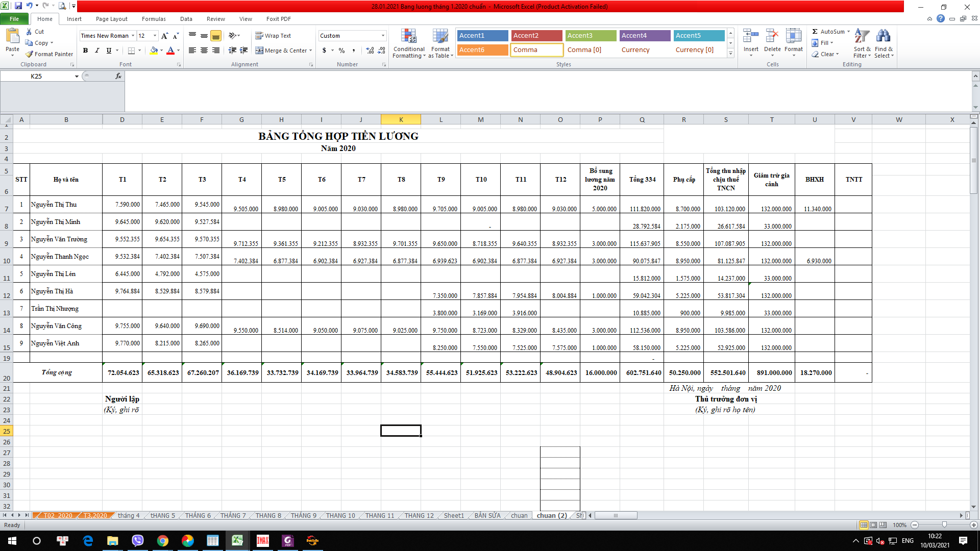
Task: Open the File tab
Action: [14, 19]
